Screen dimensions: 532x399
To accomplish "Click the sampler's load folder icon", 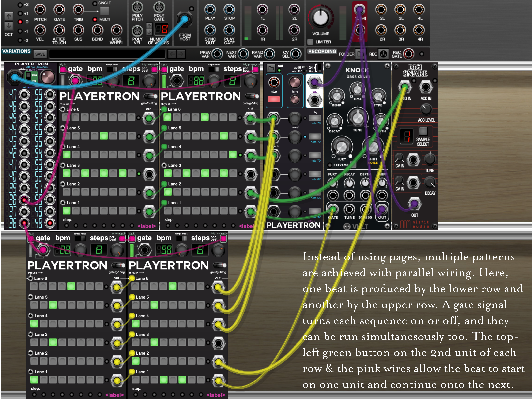I will coord(271,68).
